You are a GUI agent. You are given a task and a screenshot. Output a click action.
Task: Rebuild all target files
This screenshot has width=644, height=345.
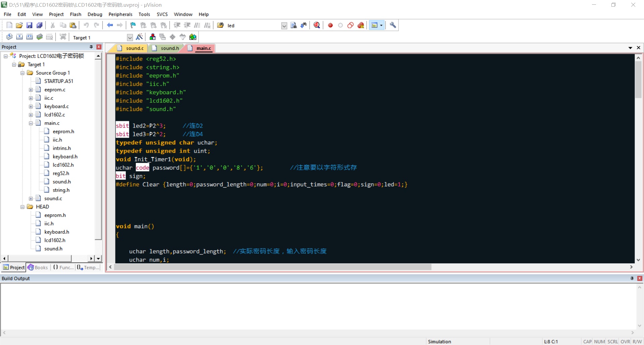point(30,37)
